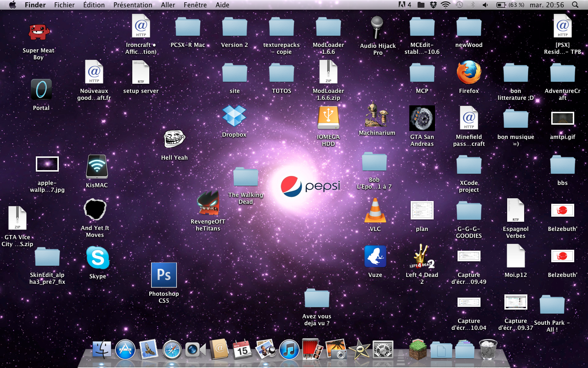
Task: Click the RevengeOfTheTitans game icon
Action: [208, 203]
